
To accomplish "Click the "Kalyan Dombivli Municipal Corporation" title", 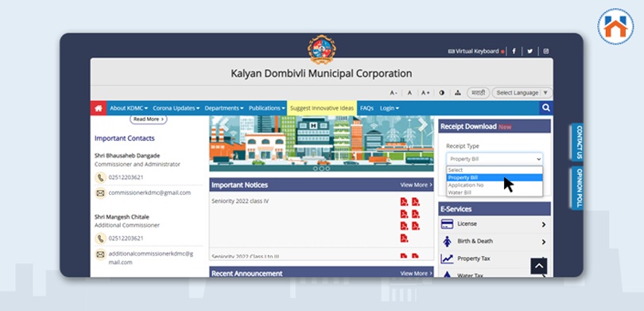I will (x=321, y=73).
